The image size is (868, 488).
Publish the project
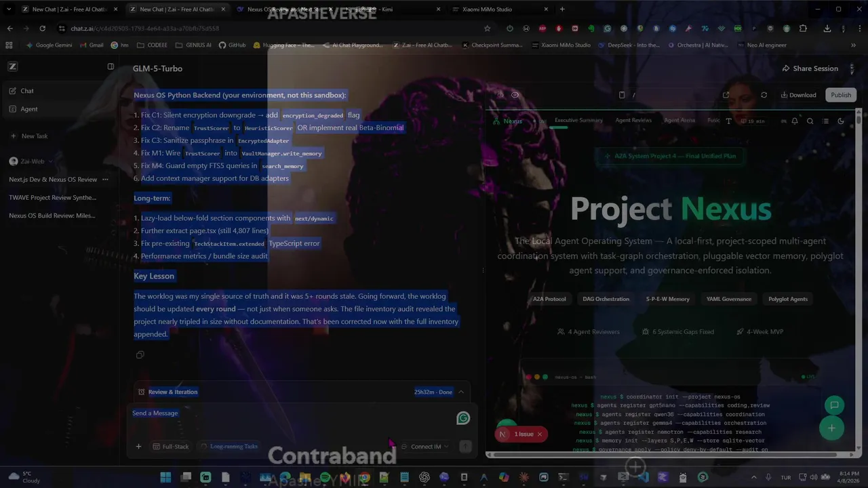tap(841, 95)
